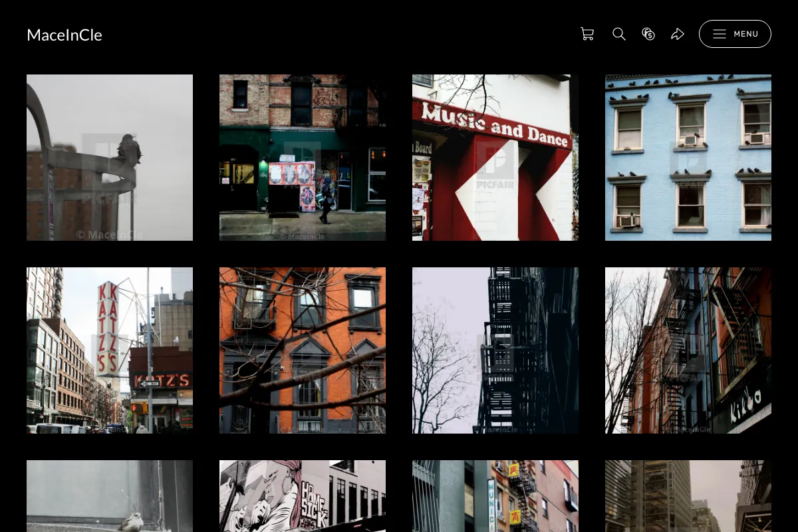The image size is (798, 532).
Task: Click the share arrow icon
Action: (x=678, y=34)
